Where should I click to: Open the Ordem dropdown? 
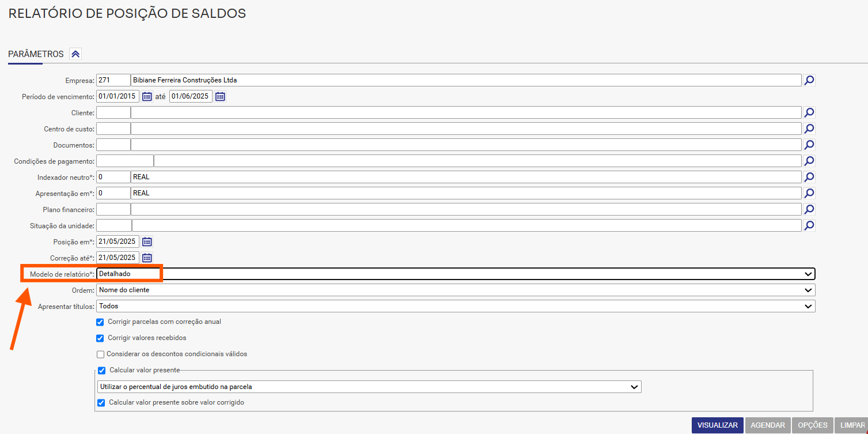point(456,290)
